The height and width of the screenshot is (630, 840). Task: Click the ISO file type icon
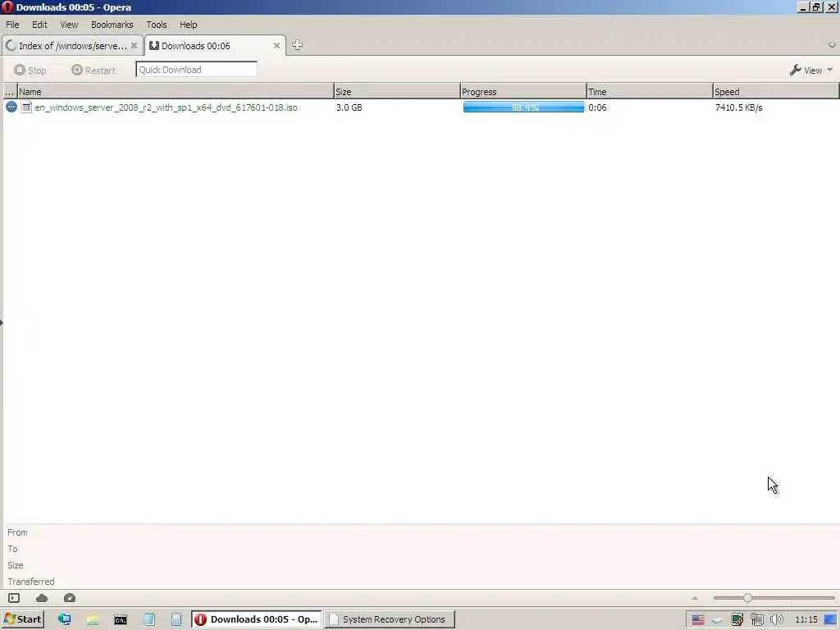point(26,107)
